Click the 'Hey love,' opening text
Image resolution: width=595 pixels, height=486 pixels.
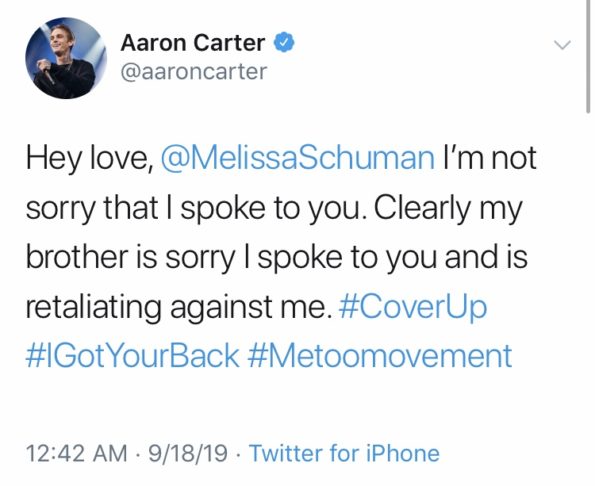coord(90,159)
